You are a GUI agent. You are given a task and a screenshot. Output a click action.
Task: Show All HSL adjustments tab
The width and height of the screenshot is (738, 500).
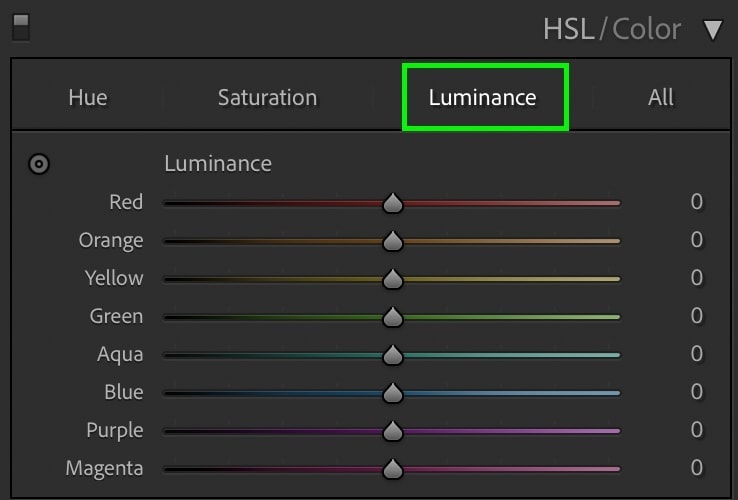click(660, 97)
